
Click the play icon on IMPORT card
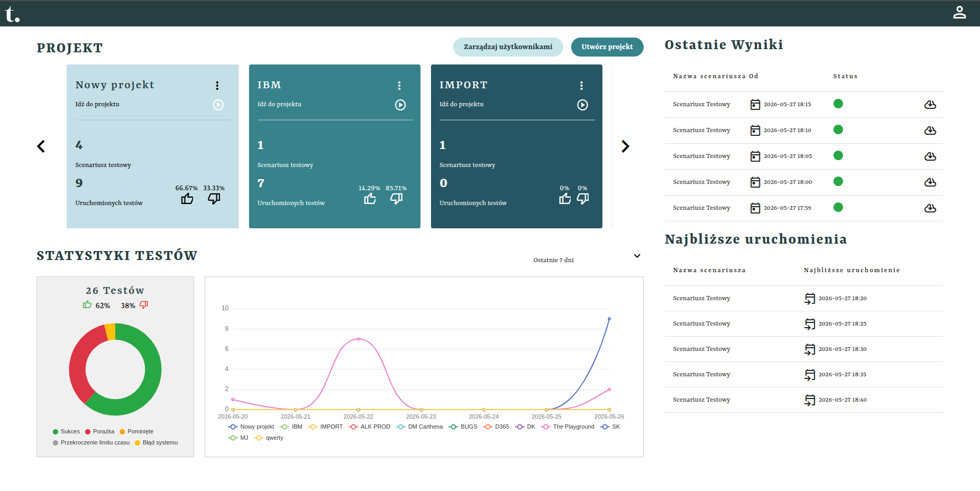click(x=582, y=105)
